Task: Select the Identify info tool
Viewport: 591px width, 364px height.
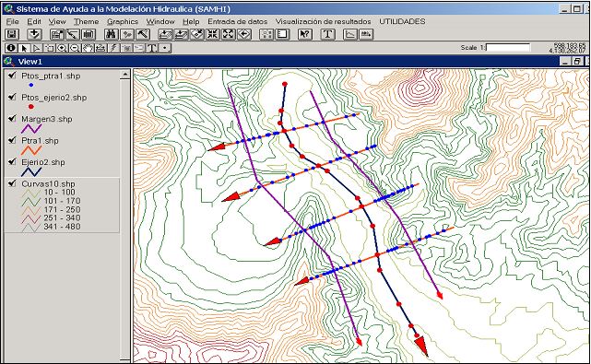Action: click(x=11, y=48)
